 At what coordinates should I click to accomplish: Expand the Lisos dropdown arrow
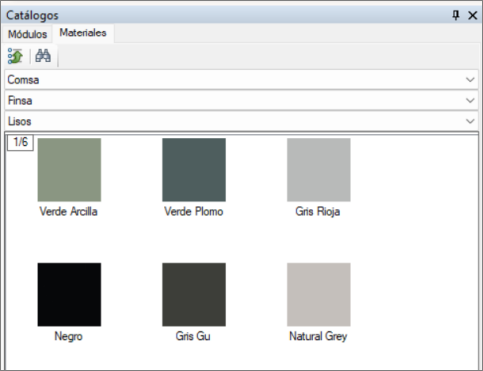(x=470, y=121)
